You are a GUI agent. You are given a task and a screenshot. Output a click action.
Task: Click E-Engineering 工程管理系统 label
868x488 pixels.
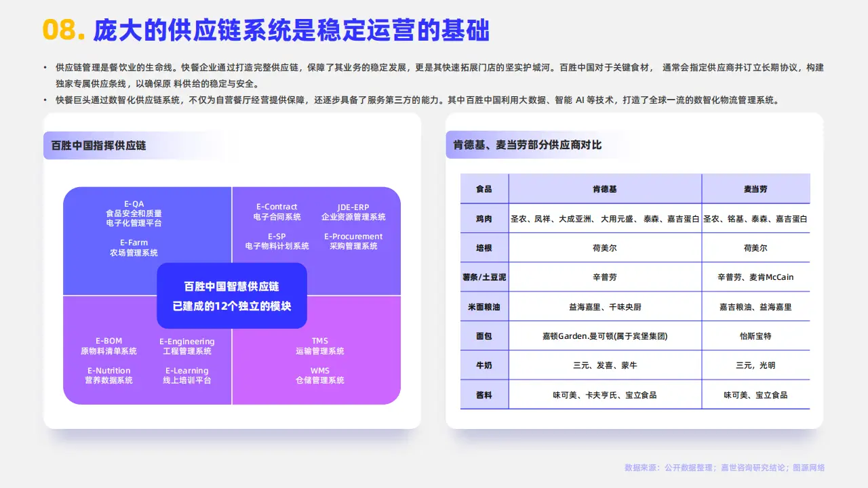[x=187, y=346]
